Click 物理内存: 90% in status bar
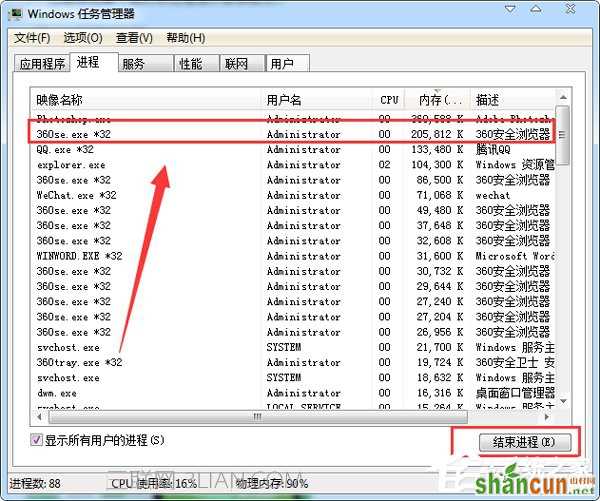 (272, 484)
